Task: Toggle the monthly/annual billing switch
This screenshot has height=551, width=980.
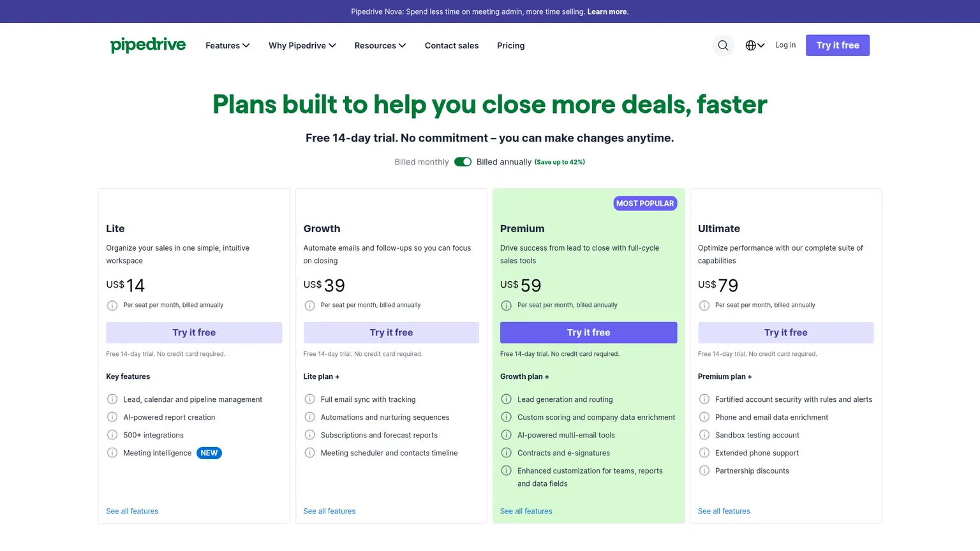Action: tap(463, 162)
